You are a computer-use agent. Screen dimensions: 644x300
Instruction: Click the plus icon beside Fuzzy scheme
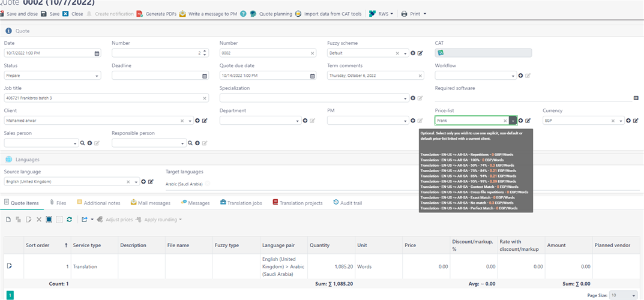point(413,53)
